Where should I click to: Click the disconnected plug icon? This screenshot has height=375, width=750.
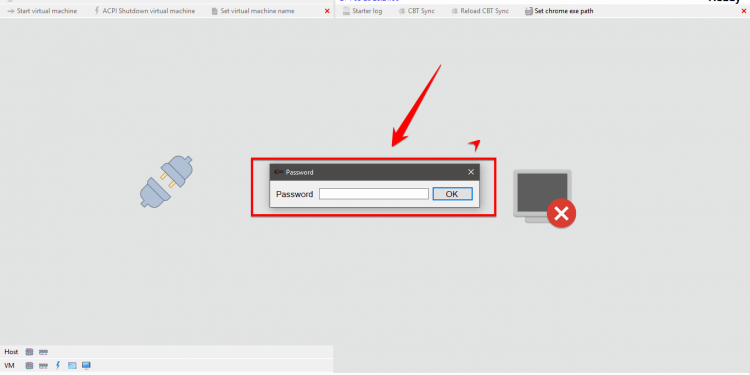coord(166,182)
